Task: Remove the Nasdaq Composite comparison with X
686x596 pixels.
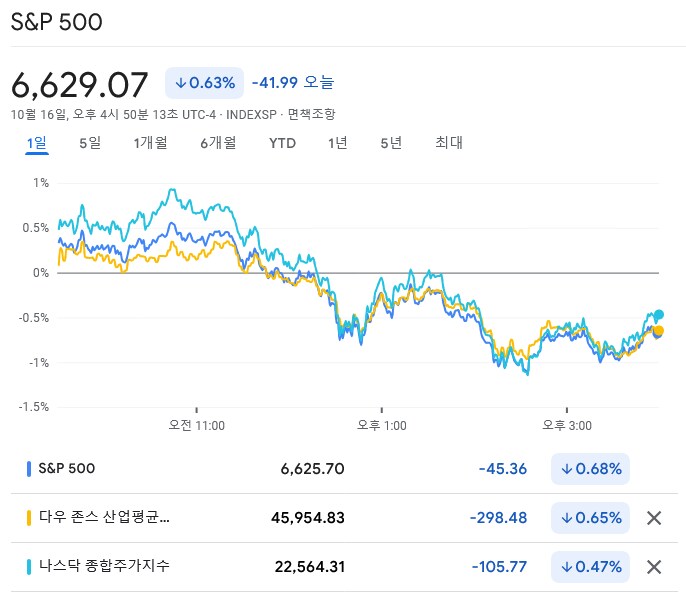Action: click(x=654, y=567)
